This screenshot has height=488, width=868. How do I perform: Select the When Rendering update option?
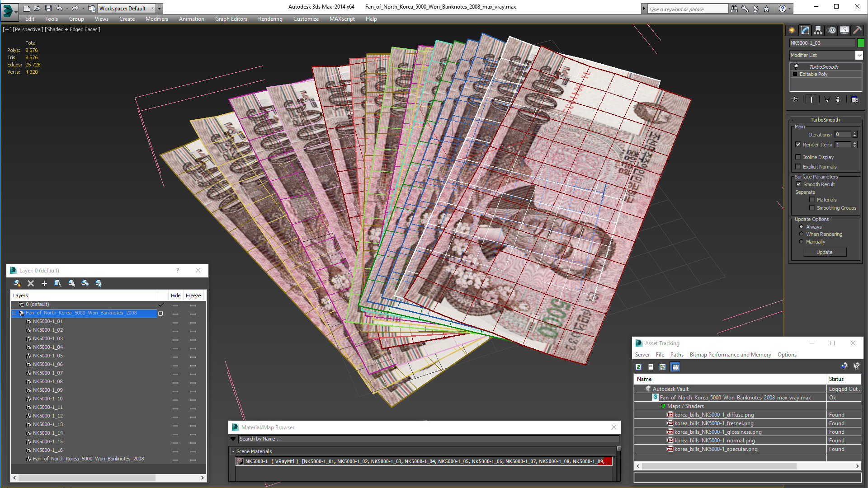point(801,234)
